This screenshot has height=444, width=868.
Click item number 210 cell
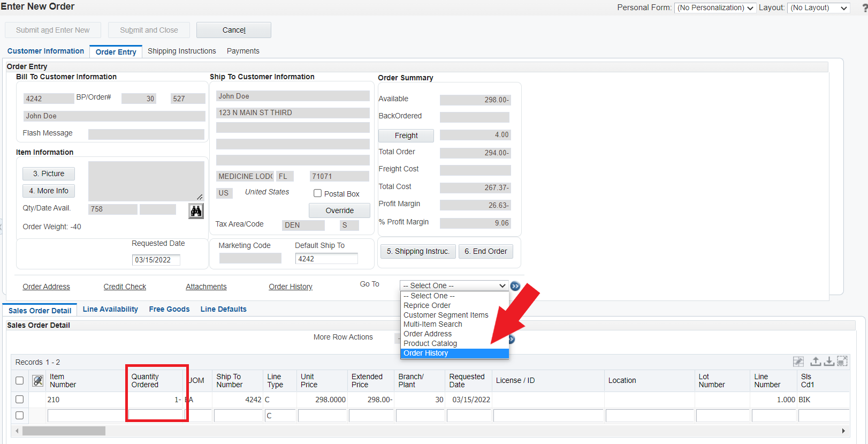click(87, 400)
